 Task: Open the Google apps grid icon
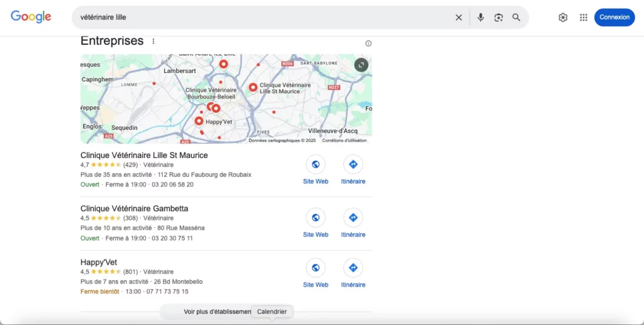point(584,17)
